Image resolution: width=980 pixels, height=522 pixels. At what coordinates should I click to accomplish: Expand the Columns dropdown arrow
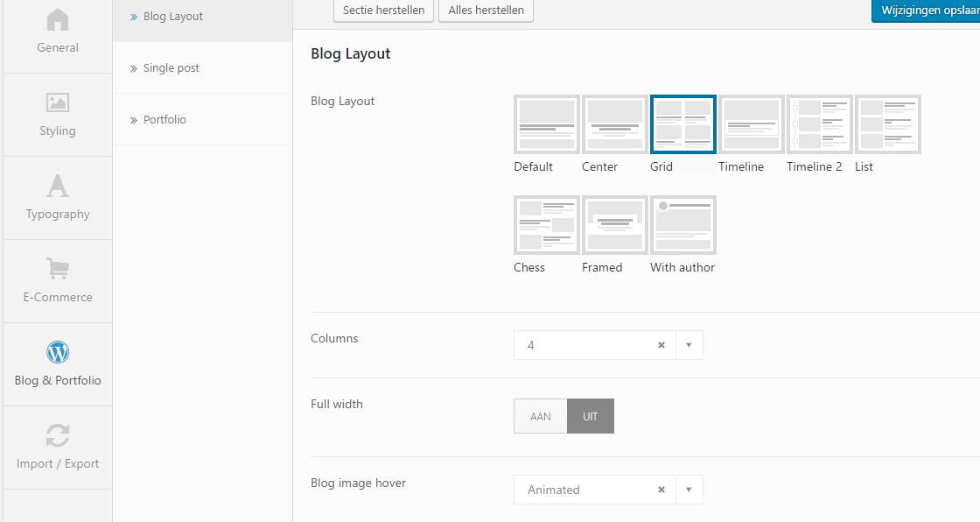[x=689, y=345]
